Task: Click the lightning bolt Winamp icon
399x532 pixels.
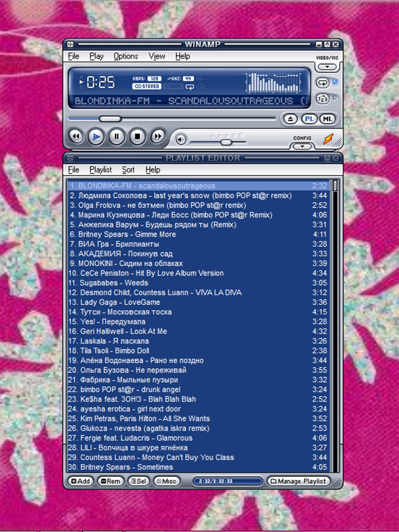Action: pos(328,139)
